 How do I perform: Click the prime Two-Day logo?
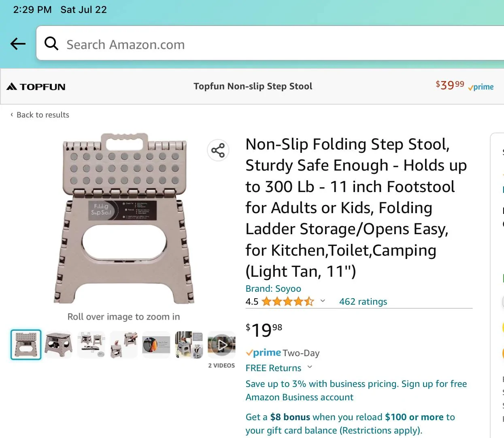pos(264,353)
